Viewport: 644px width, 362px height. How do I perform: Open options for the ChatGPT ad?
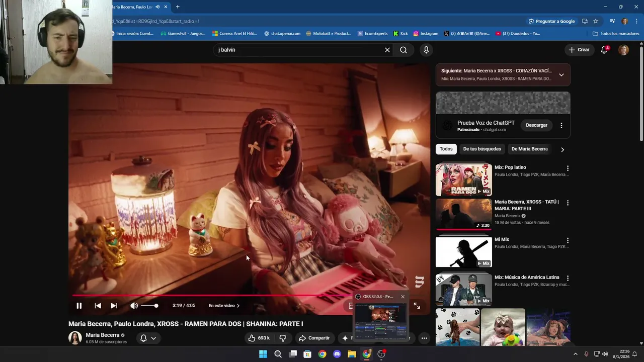[561, 125]
